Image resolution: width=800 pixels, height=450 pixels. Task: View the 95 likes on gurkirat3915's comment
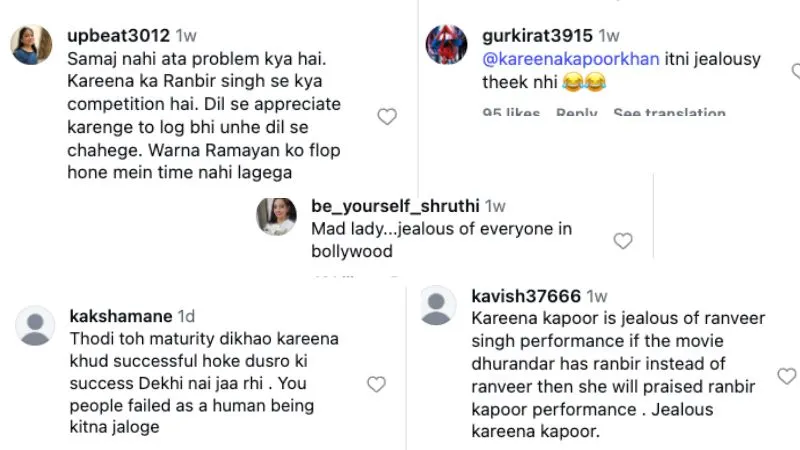(x=511, y=112)
